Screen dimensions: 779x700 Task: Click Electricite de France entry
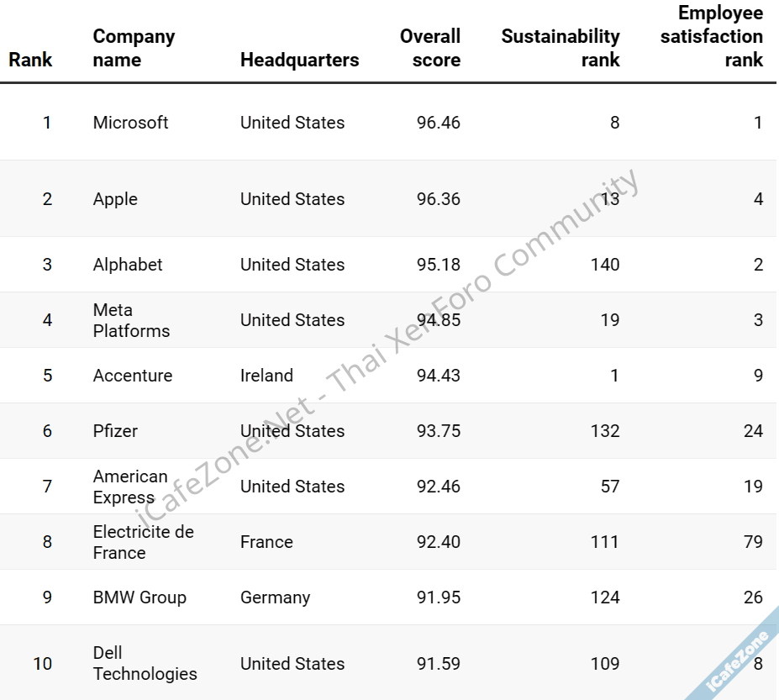point(143,542)
